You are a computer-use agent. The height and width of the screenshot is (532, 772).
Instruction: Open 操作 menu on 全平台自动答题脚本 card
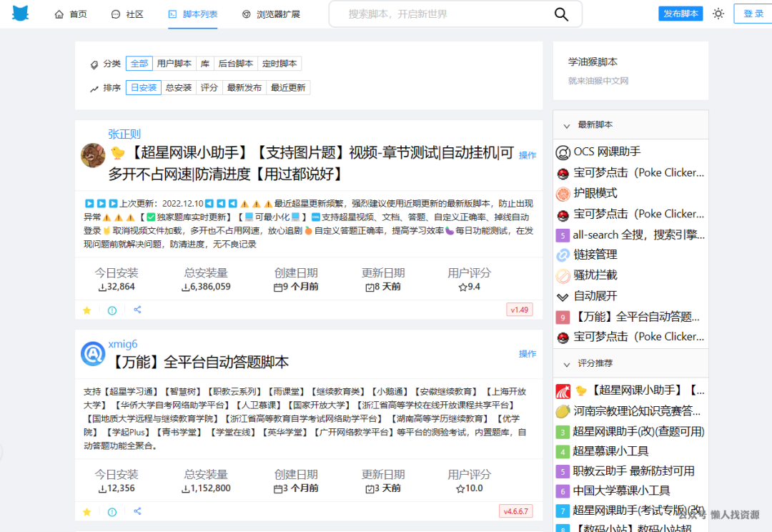[x=528, y=354]
